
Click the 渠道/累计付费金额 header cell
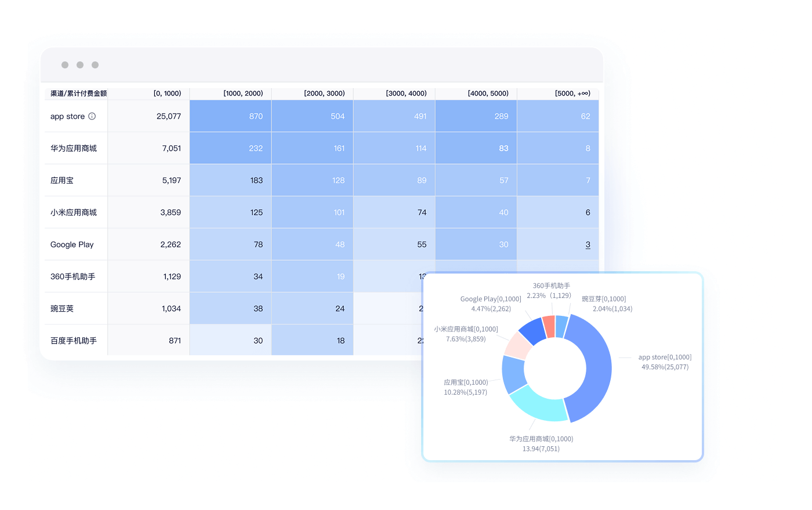coord(78,93)
